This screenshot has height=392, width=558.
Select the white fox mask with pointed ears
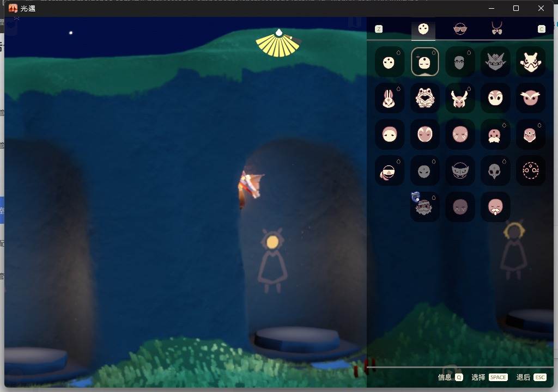pos(530,62)
